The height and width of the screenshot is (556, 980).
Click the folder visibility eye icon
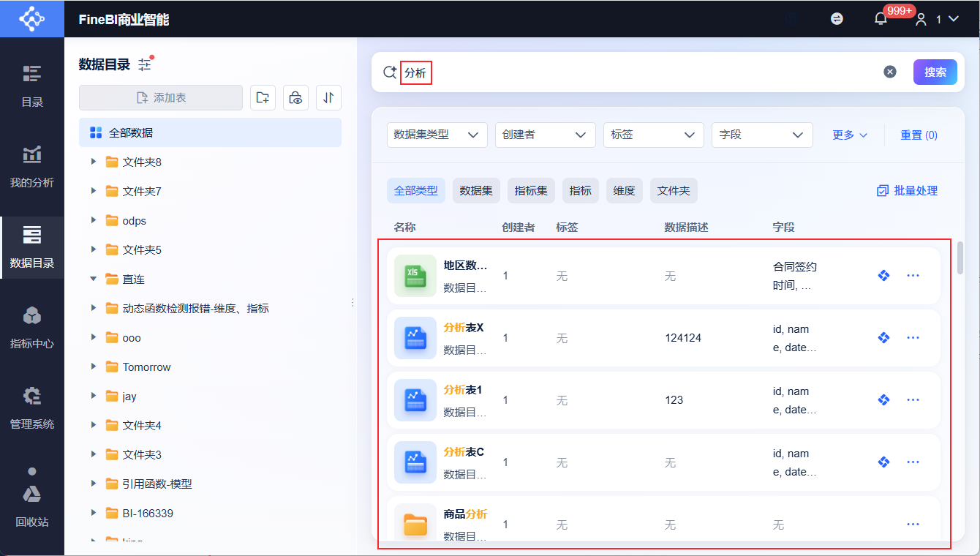295,97
